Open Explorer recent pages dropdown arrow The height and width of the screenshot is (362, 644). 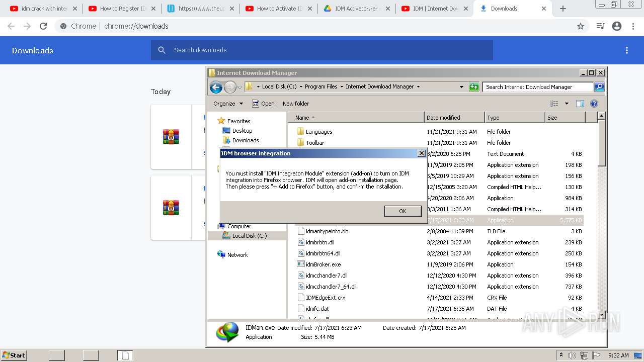click(x=240, y=87)
